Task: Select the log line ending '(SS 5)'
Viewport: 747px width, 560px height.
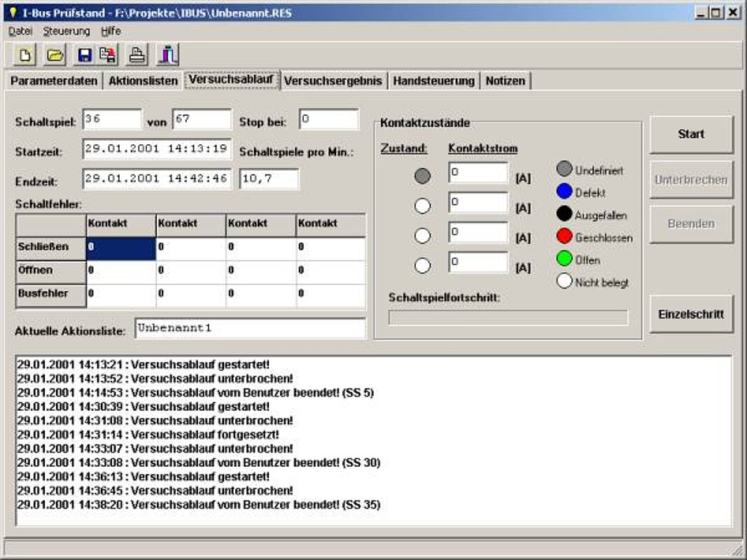Action: pyautogui.click(x=196, y=393)
